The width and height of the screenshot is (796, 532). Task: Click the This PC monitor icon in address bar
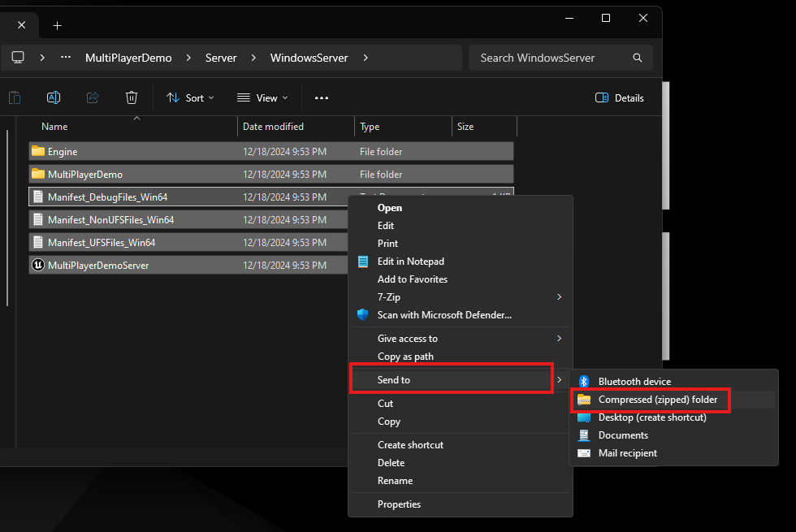[18, 58]
